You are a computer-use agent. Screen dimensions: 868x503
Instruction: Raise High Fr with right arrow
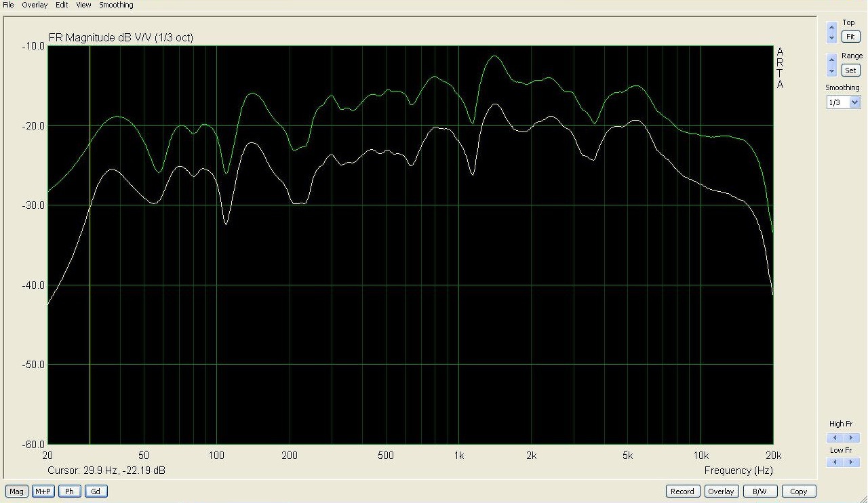(851, 438)
